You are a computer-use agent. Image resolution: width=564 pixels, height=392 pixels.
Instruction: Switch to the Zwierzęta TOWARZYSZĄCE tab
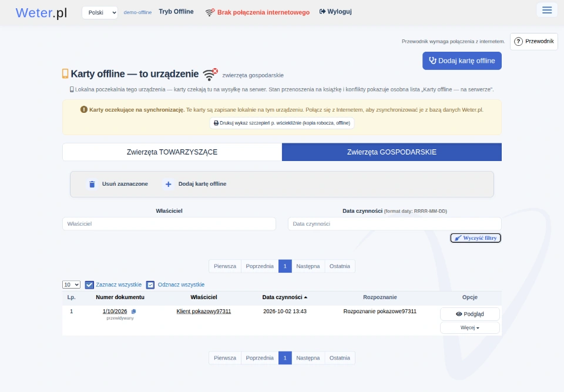(x=172, y=152)
